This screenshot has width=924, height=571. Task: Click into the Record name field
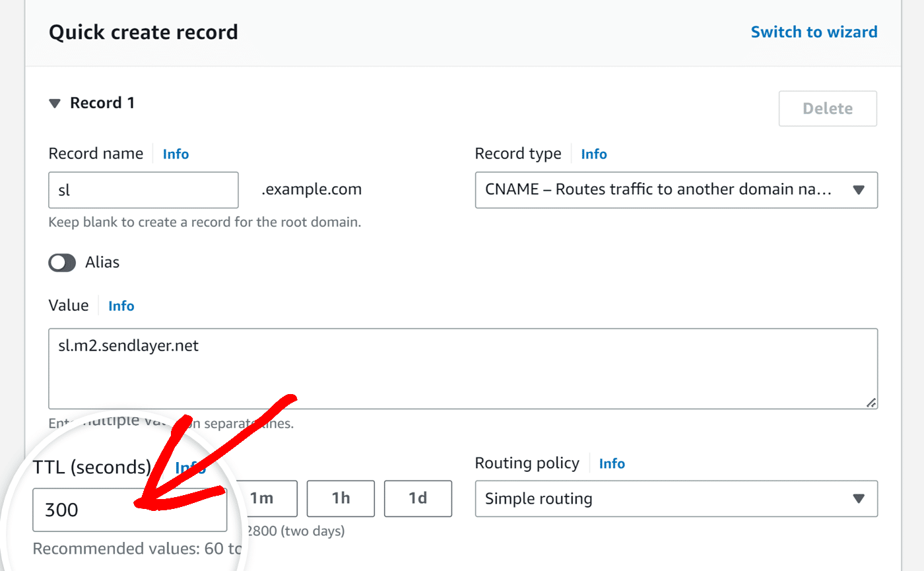click(x=143, y=190)
